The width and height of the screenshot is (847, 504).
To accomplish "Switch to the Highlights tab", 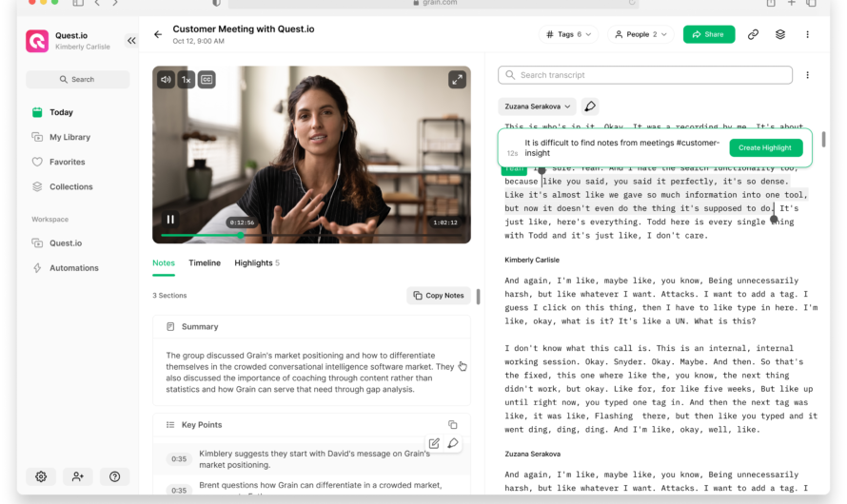I will pyautogui.click(x=257, y=263).
